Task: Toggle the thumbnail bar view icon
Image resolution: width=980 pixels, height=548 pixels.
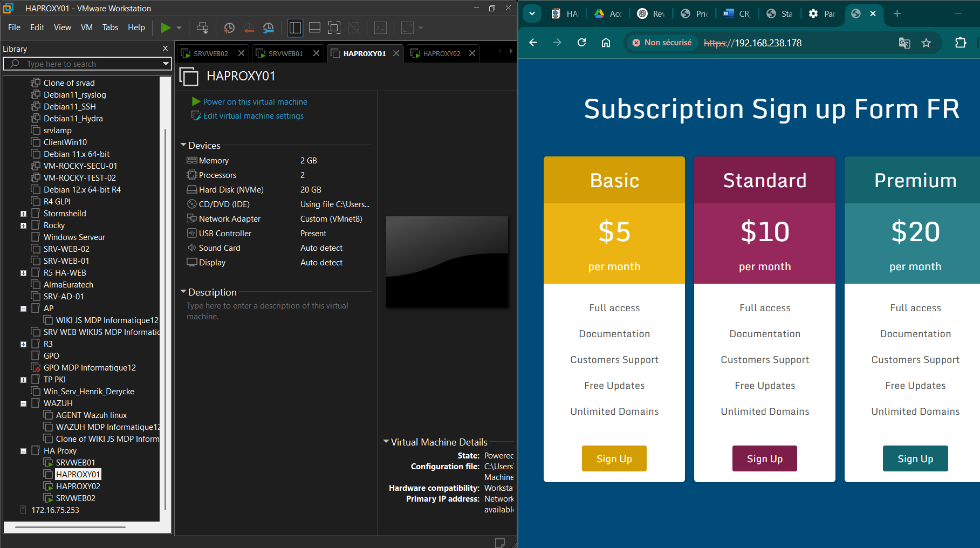Action: tap(314, 28)
